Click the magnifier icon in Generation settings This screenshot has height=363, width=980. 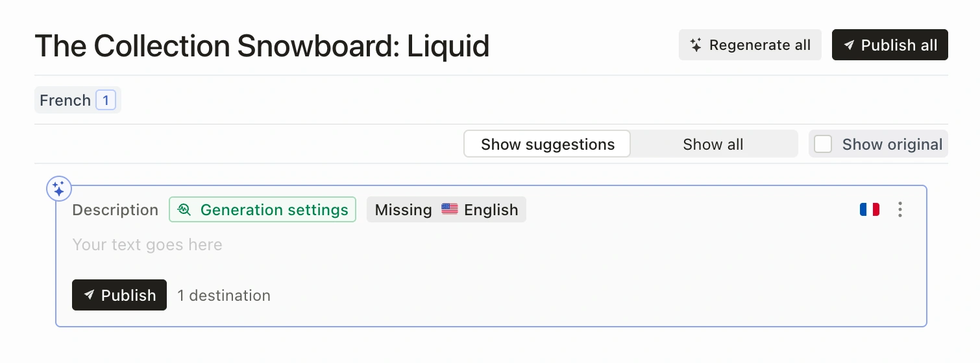point(184,210)
